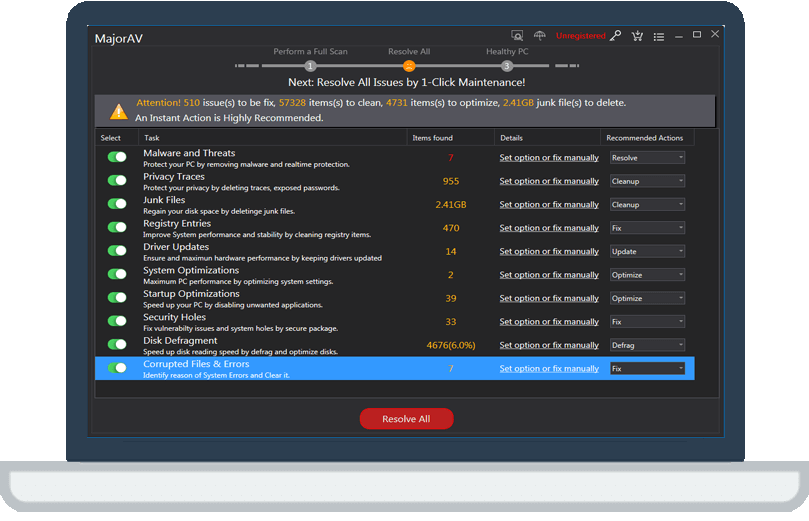This screenshot has height=521, width=809.
Task: Click step 1 circle Perform a Full Scan
Action: (x=310, y=66)
